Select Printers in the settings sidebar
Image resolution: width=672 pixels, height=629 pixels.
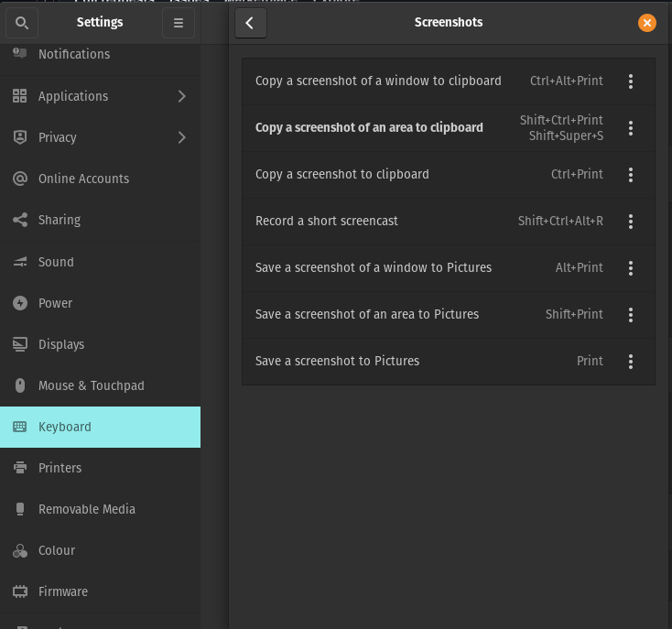(x=100, y=468)
